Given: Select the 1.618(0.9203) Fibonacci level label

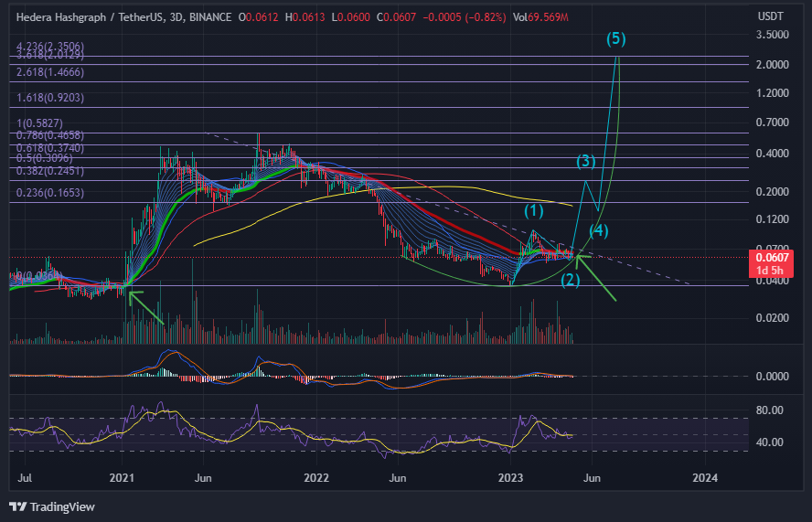Looking at the screenshot, I should [50, 98].
